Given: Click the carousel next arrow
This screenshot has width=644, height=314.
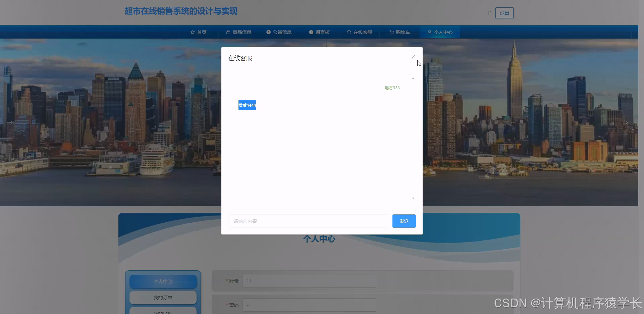Looking at the screenshot, I should [627, 122].
